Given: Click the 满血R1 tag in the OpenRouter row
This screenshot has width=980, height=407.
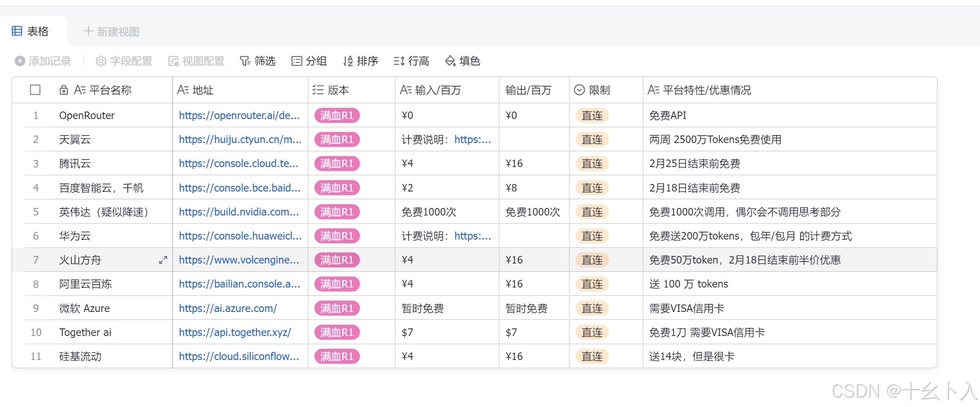Looking at the screenshot, I should 337,116.
